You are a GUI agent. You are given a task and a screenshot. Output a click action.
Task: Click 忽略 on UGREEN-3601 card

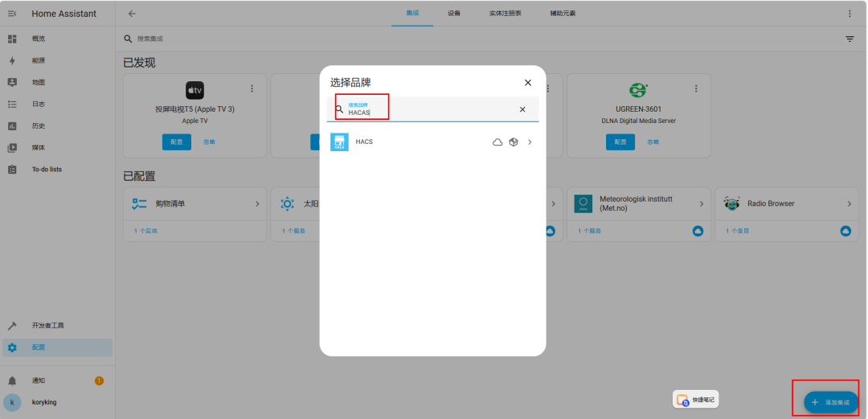[x=653, y=142]
